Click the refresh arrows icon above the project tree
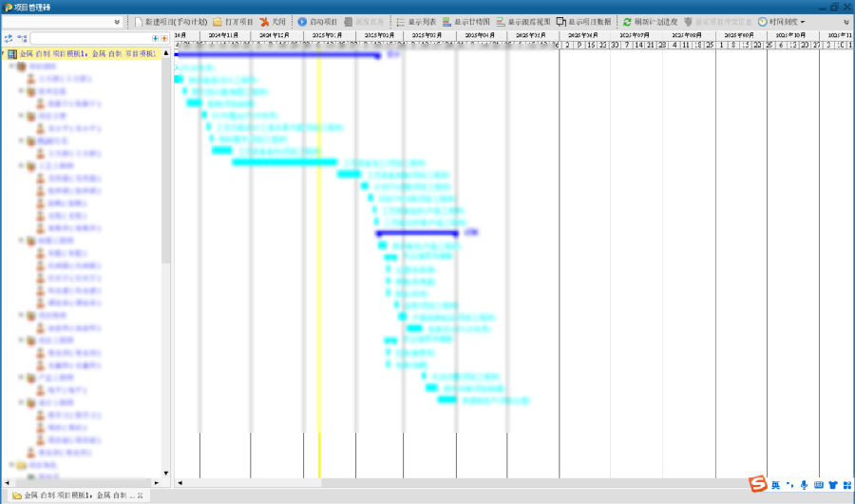The height and width of the screenshot is (504, 855). tap(9, 39)
